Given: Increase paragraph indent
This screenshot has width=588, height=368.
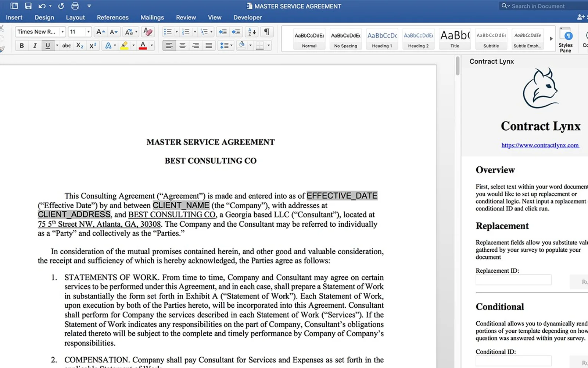Looking at the screenshot, I should click(x=236, y=32).
